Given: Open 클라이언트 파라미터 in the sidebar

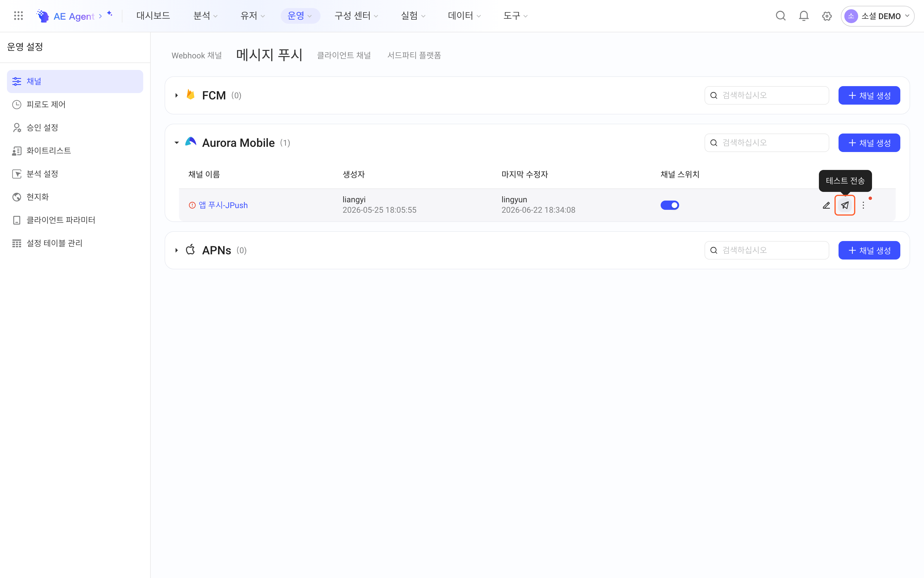Looking at the screenshot, I should [x=75, y=220].
